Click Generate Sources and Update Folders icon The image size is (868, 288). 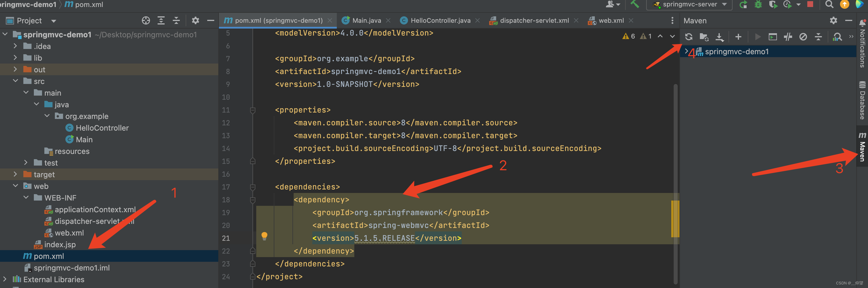click(704, 37)
